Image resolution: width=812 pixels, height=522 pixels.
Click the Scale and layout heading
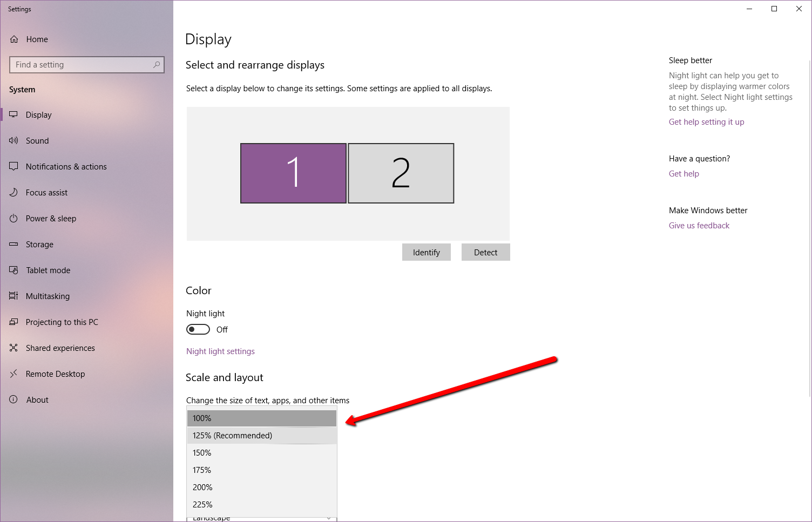pos(225,377)
